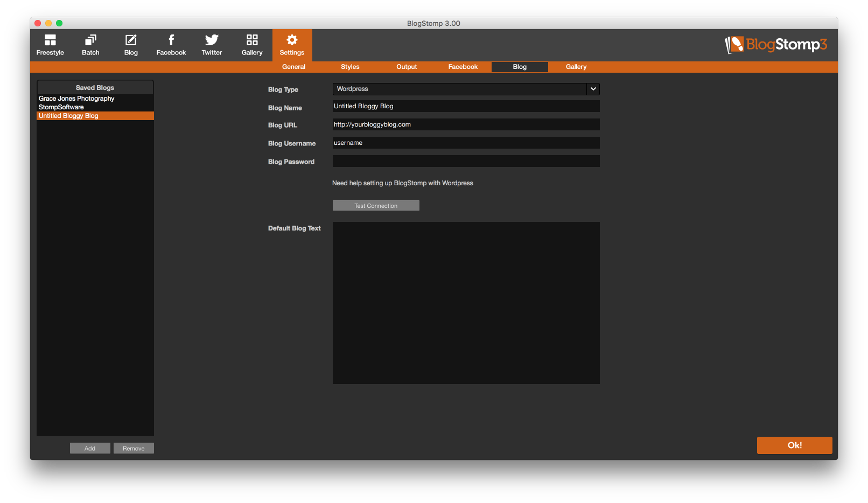Viewport: 868px width, 503px height.
Task: Close the BlogStomp window
Action: click(x=38, y=23)
